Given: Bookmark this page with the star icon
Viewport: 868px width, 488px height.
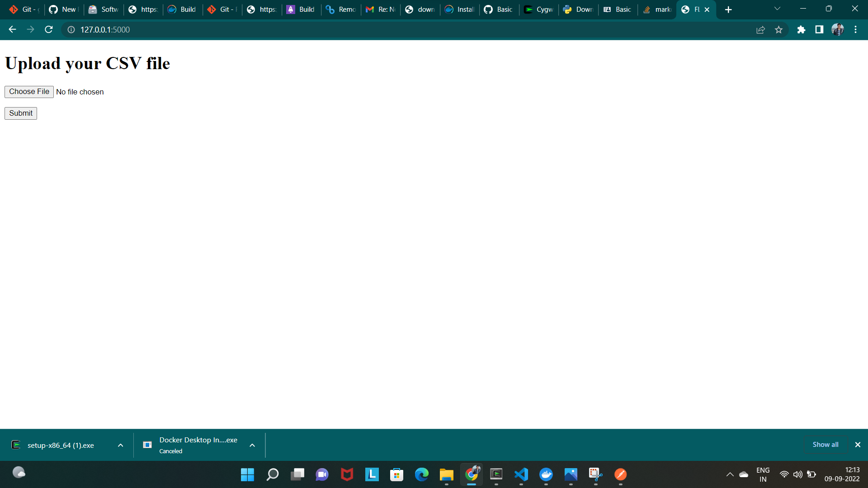Looking at the screenshot, I should coord(778,30).
